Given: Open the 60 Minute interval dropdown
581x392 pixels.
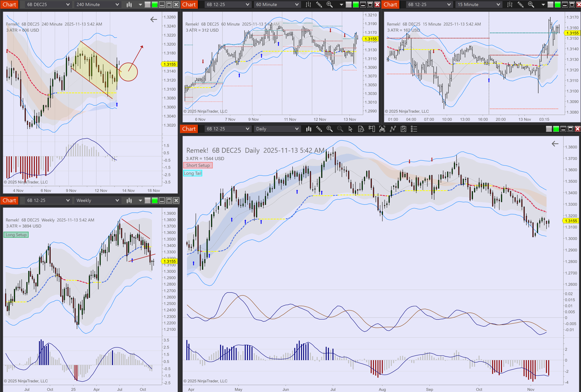Looking at the screenshot, I should tap(277, 4).
